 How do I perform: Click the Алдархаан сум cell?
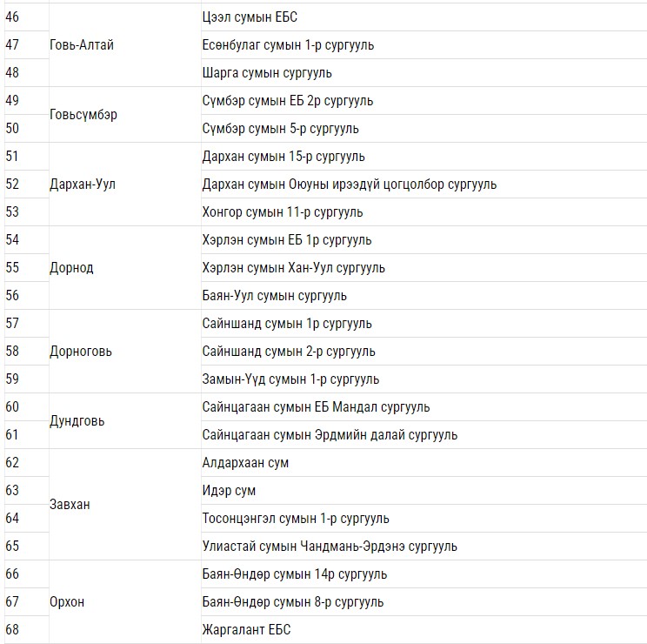[x=245, y=463]
